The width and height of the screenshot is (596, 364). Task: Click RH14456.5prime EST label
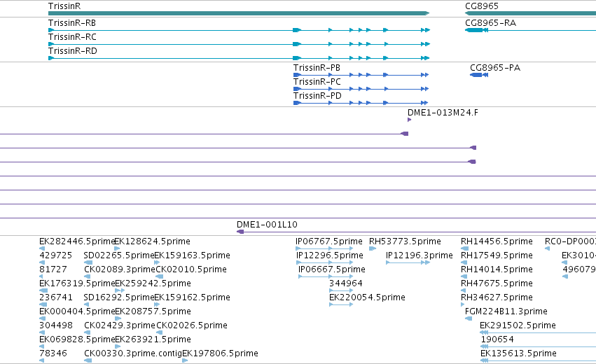(x=497, y=241)
